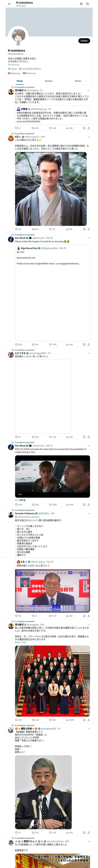98x868 pixels.
Task: Go back using the top-left arrow
Action: pos(9,4)
